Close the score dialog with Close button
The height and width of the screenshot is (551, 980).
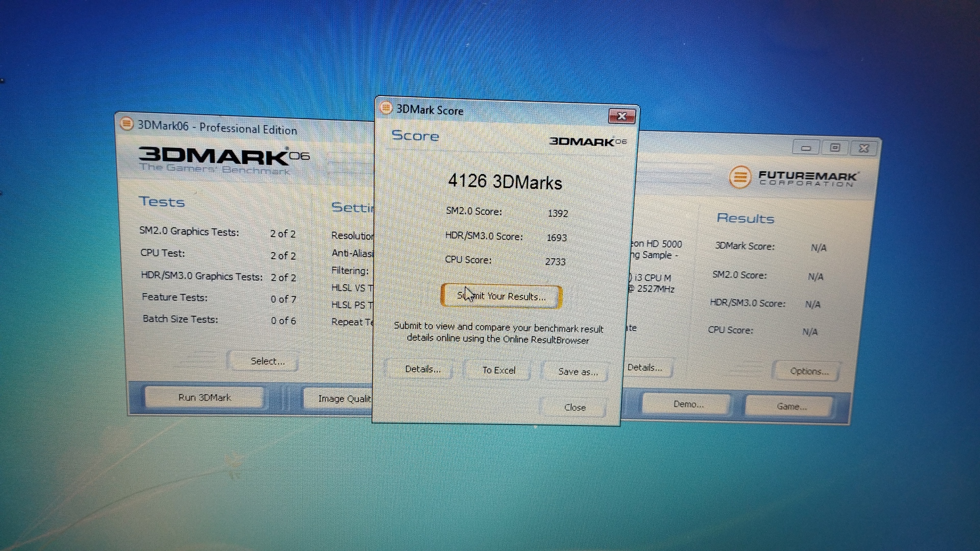575,407
